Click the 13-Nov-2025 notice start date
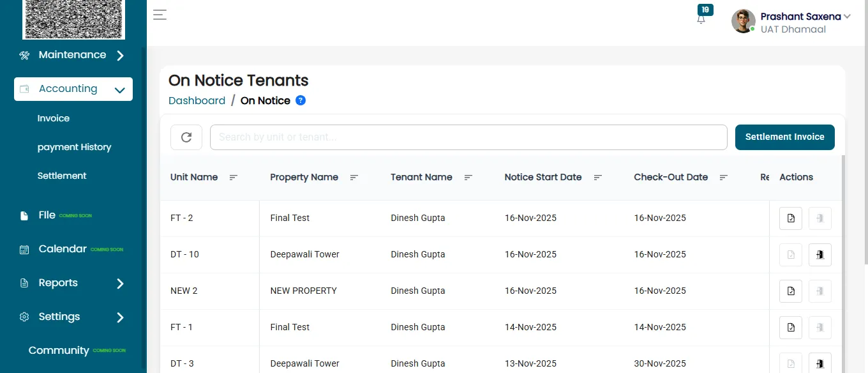This screenshot has width=868, height=373. [x=530, y=363]
